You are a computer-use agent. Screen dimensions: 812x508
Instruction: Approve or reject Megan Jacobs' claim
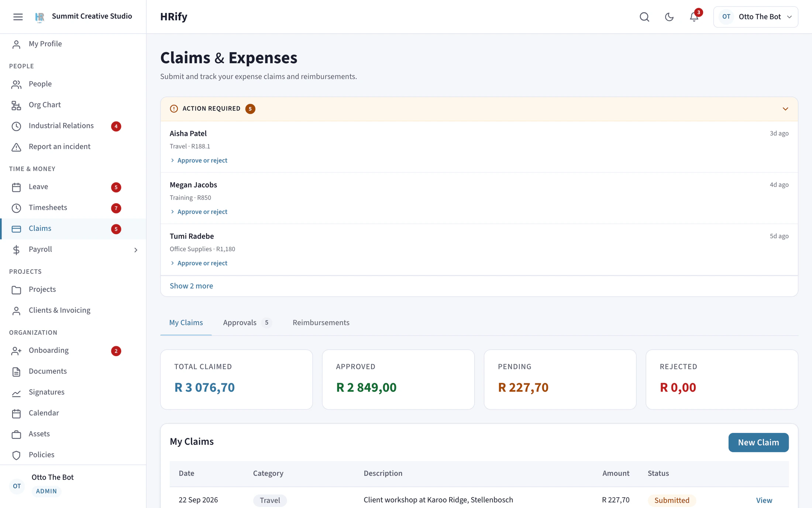click(199, 212)
